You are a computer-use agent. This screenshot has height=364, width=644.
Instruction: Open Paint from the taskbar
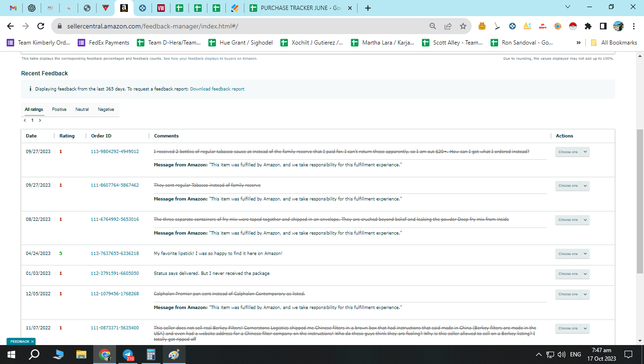click(x=174, y=355)
